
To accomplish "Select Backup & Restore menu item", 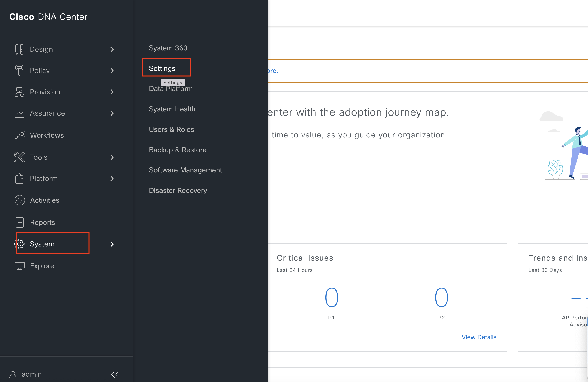I will [x=178, y=150].
